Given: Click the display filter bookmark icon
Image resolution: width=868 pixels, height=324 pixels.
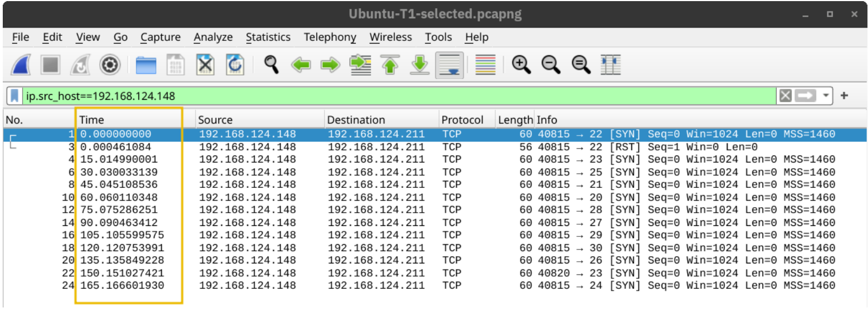Looking at the screenshot, I should (15, 96).
